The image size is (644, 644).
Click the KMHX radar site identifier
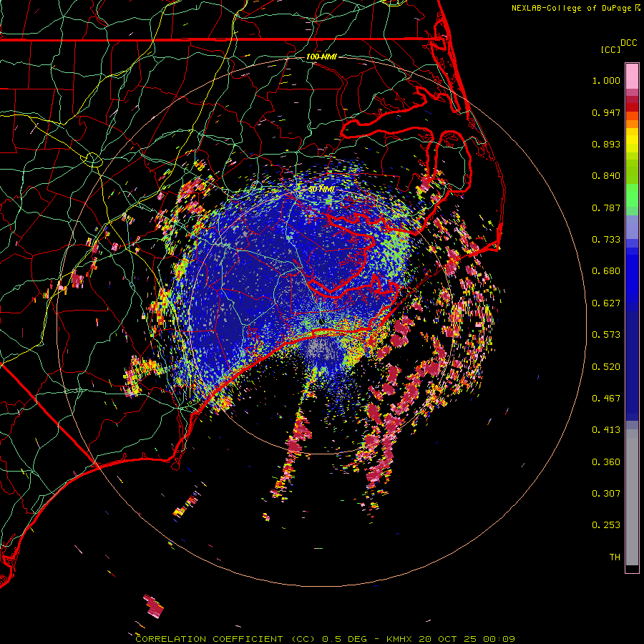pyautogui.click(x=399, y=639)
